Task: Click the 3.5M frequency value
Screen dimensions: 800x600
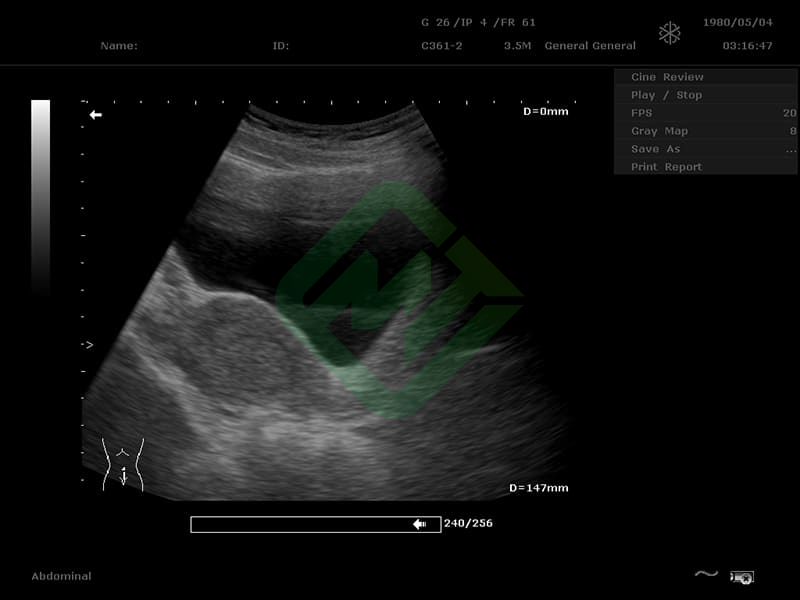Action: 517,46
